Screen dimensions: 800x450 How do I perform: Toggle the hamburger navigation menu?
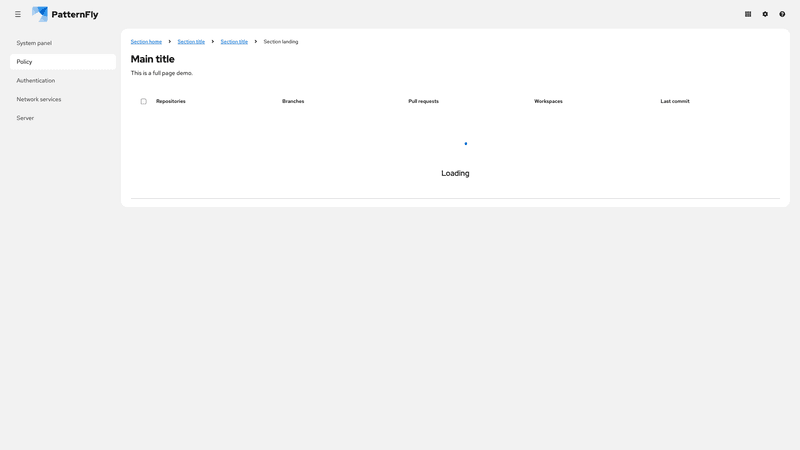18,14
